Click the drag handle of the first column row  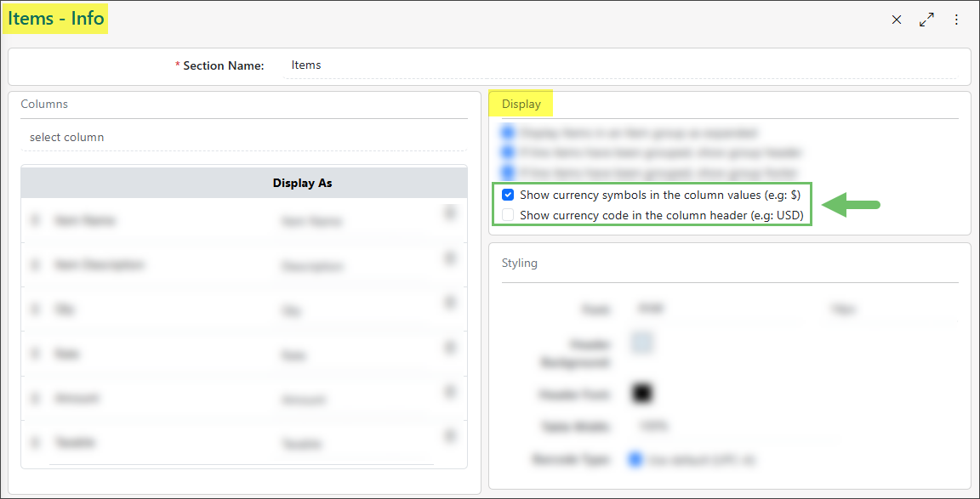pos(35,219)
